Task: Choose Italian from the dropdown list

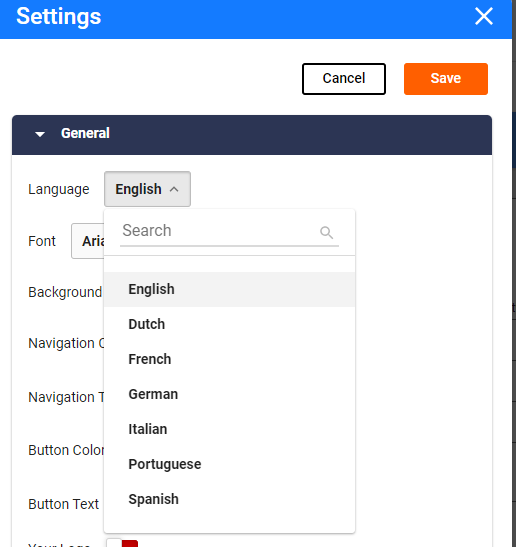Action: [230, 429]
